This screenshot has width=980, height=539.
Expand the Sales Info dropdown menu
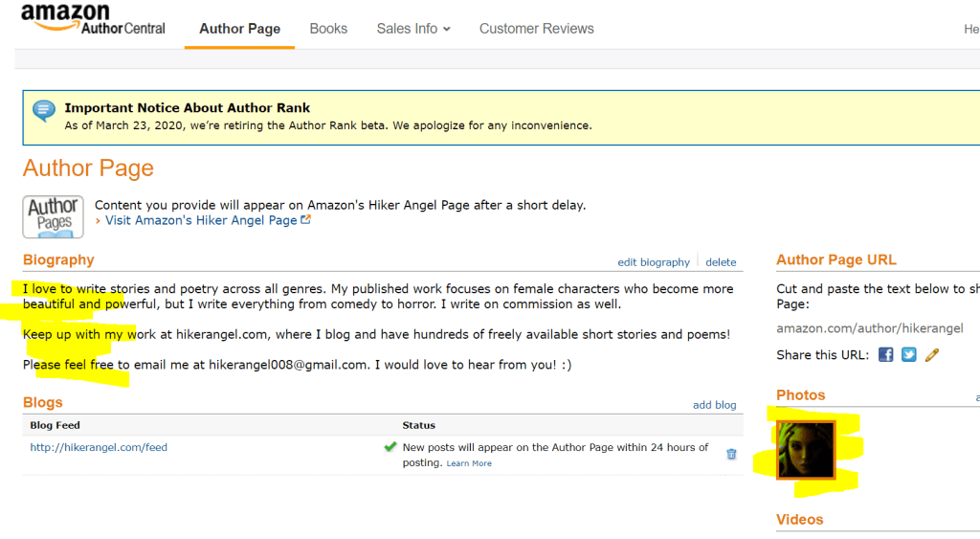pos(413,29)
